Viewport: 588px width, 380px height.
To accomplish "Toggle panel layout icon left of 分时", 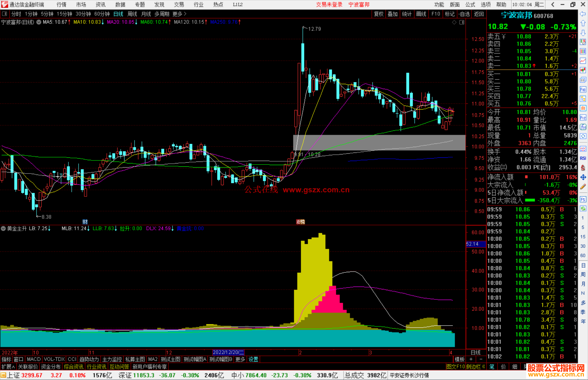I will [4, 14].
